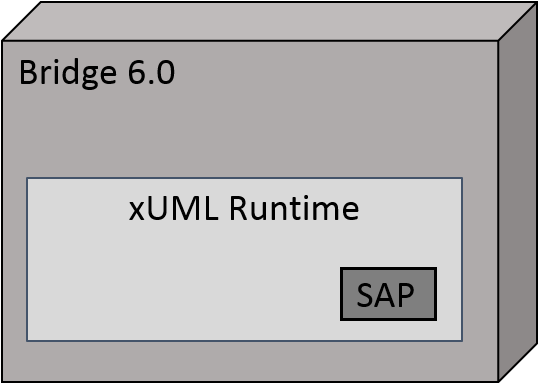Screen dimensions: 539x384
Task: Click the word "Bridge" in the title
Action: (68, 74)
